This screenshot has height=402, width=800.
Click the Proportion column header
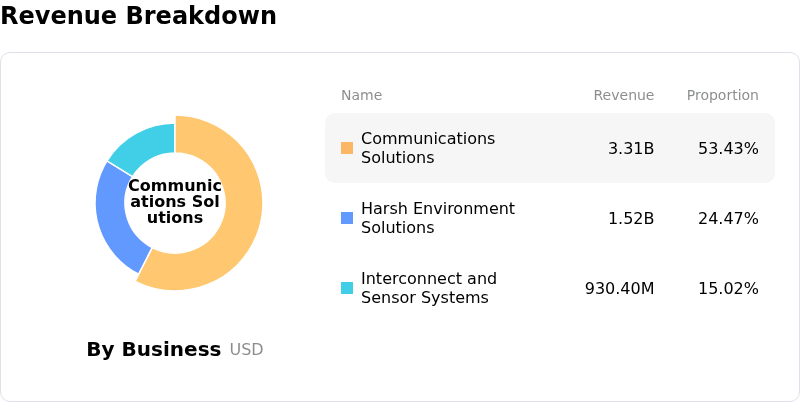point(722,96)
